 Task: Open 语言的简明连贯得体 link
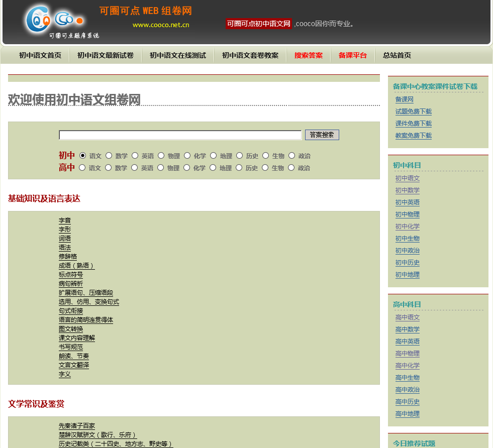pyautogui.click(x=86, y=320)
